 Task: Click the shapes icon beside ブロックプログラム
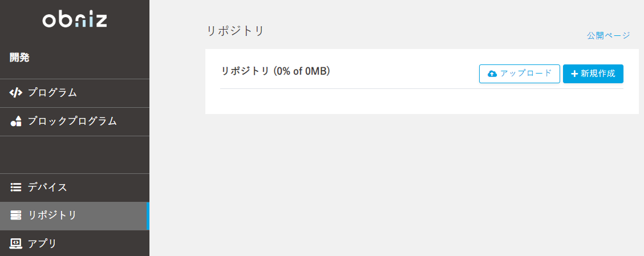pos(15,121)
